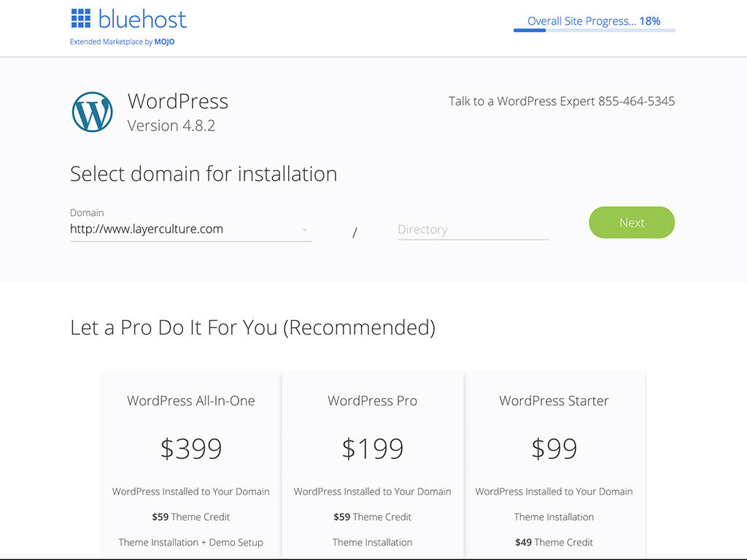This screenshot has width=747, height=560.
Task: Select the WordPress All-In-One plan title
Action: point(190,400)
